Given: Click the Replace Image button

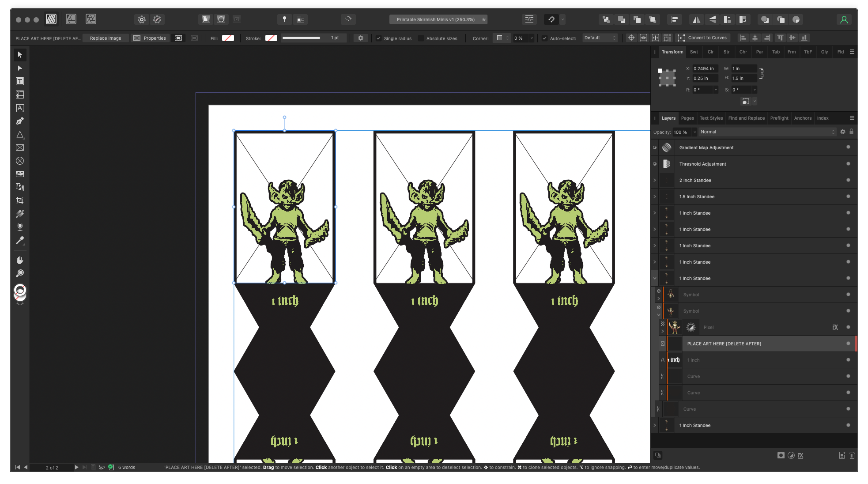Looking at the screenshot, I should click(106, 38).
